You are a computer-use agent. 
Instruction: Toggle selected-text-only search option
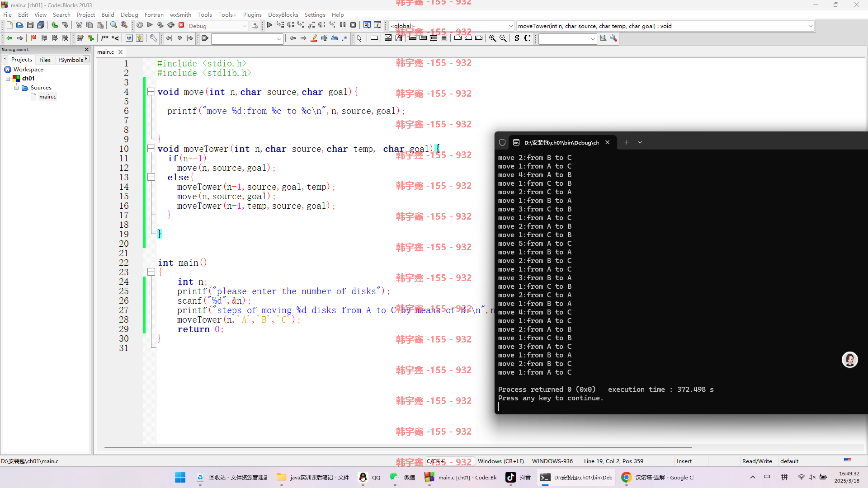pyautogui.click(x=324, y=38)
